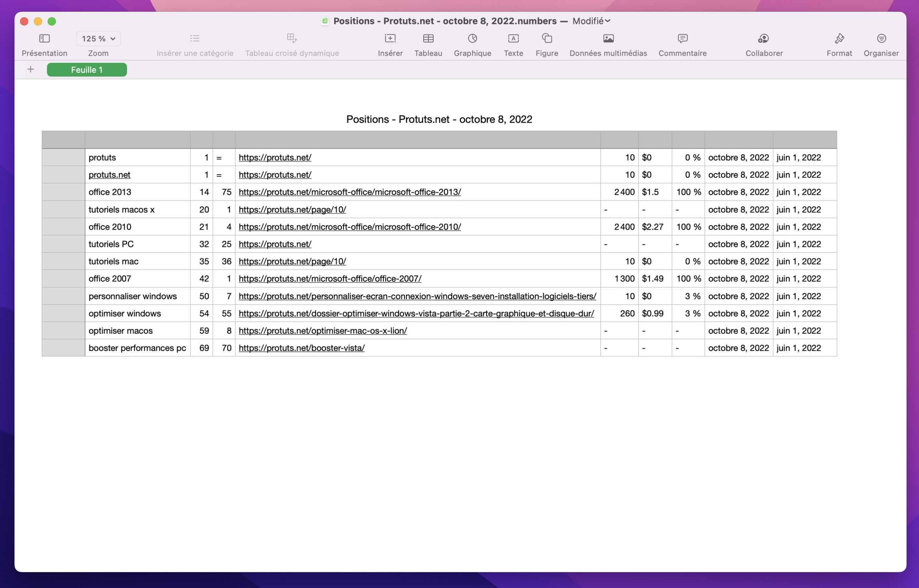
Task: Select the "optimiser windows" cell
Action: point(137,314)
